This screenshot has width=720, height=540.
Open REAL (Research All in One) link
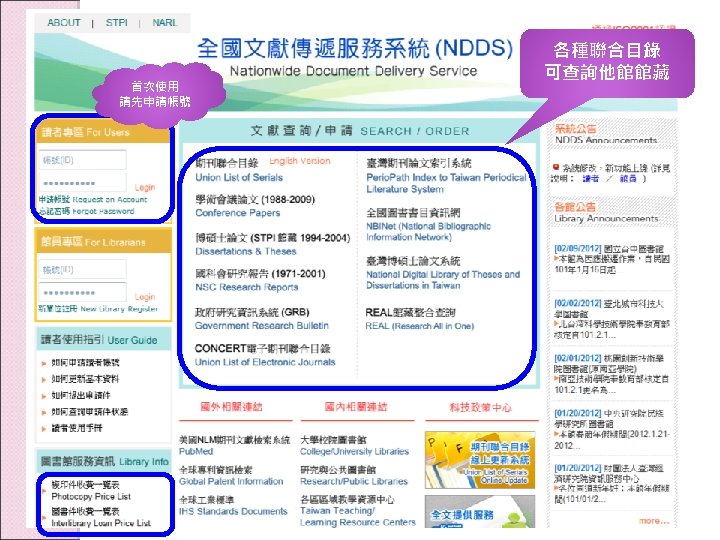coord(419,326)
